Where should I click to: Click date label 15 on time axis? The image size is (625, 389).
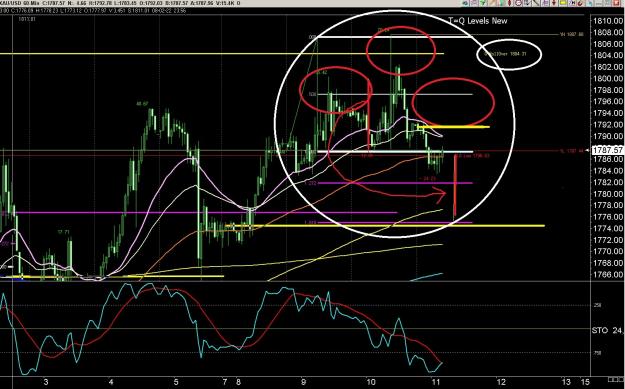coord(584,381)
